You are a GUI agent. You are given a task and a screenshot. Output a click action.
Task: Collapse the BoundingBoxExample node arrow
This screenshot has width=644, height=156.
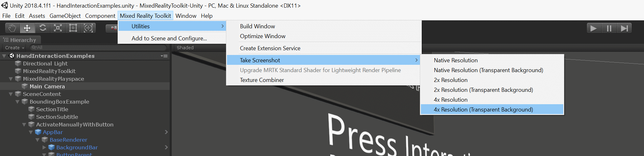click(17, 102)
